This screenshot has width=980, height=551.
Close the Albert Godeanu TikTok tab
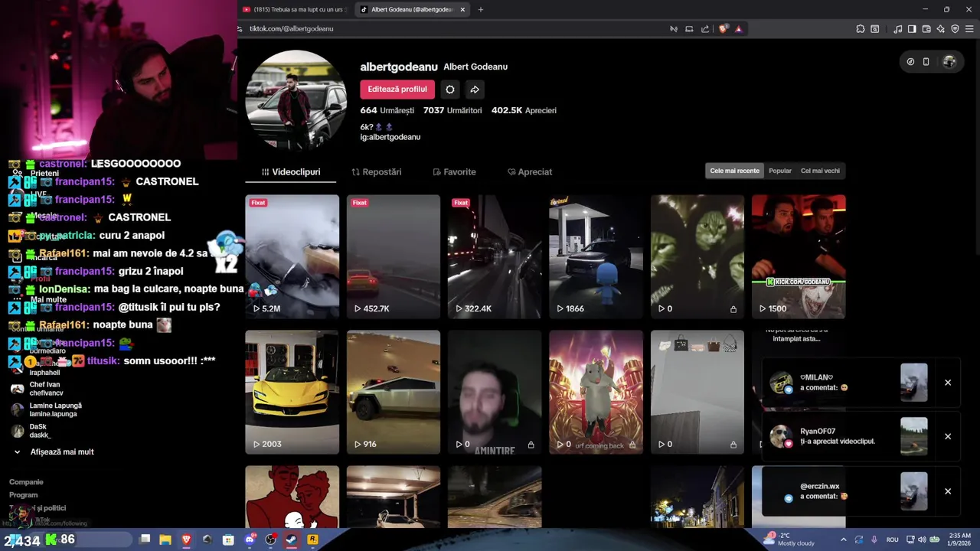pyautogui.click(x=462, y=9)
